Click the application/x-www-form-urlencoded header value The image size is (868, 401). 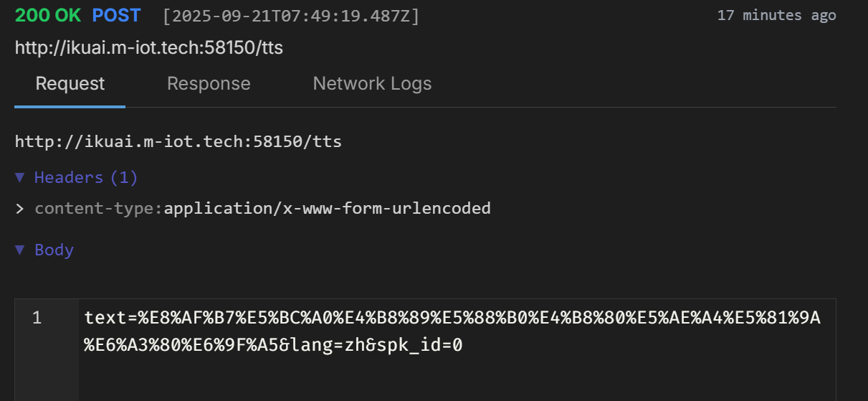[x=328, y=209]
